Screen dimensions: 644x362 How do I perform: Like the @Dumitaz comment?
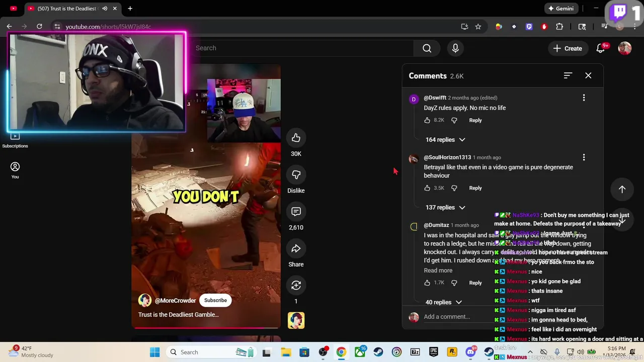pos(427,283)
